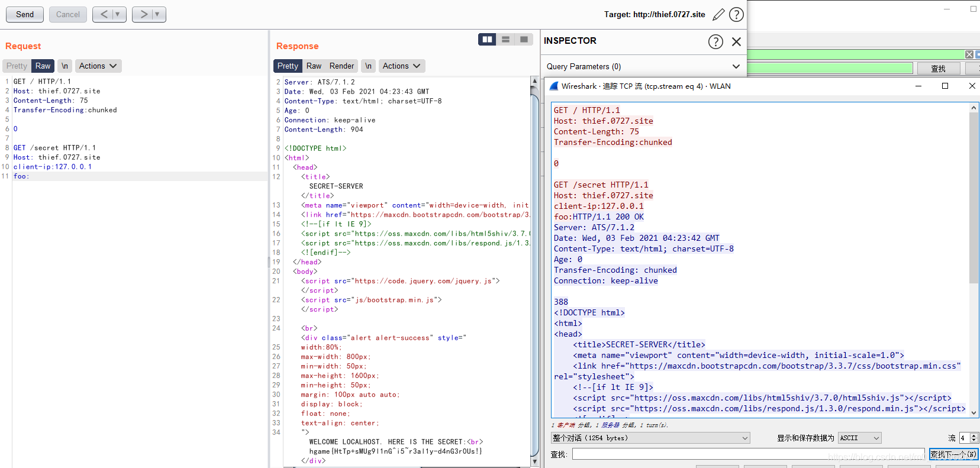980x468 pixels.
Task: Open the Request Actions dropdown
Action: coord(98,66)
